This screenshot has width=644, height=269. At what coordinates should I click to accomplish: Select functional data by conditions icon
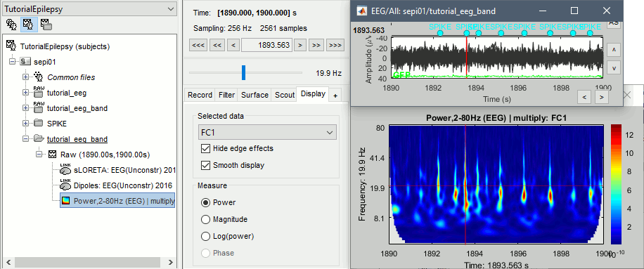pyautogui.click(x=46, y=25)
